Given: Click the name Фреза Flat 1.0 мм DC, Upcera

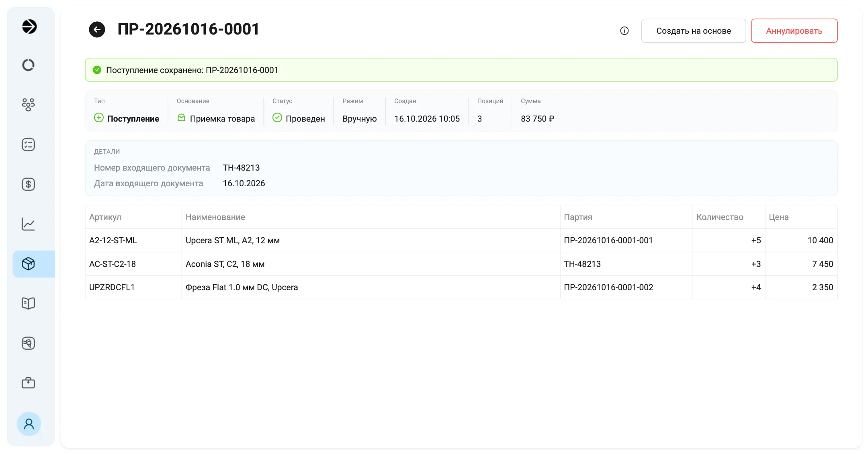Looking at the screenshot, I should pyautogui.click(x=242, y=287).
